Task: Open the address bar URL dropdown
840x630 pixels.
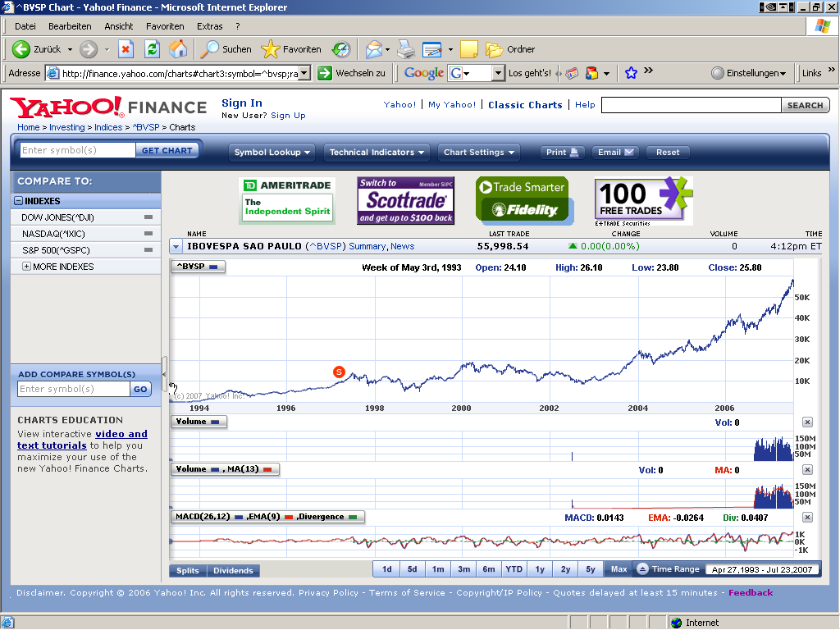Action: [x=304, y=73]
